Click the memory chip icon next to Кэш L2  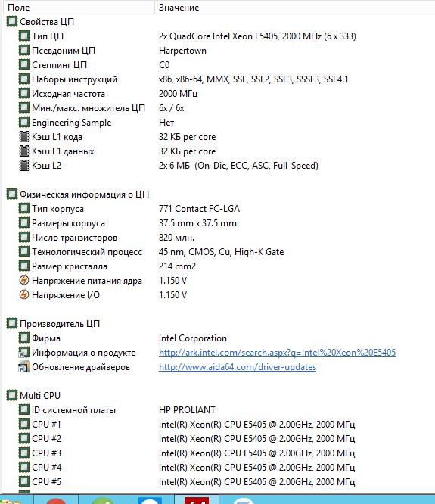pyautogui.click(x=23, y=166)
